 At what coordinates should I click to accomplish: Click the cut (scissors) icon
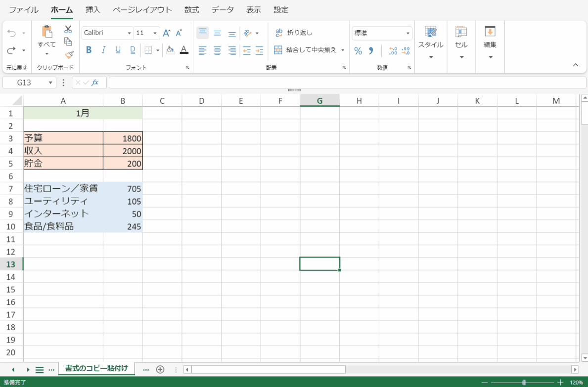pyautogui.click(x=68, y=30)
